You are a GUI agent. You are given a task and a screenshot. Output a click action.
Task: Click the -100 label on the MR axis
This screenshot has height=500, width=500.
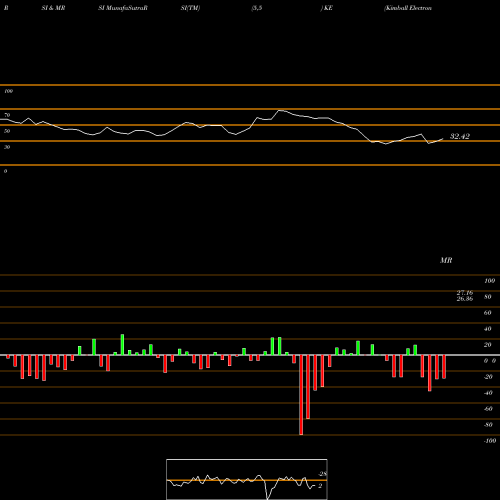[490, 441]
